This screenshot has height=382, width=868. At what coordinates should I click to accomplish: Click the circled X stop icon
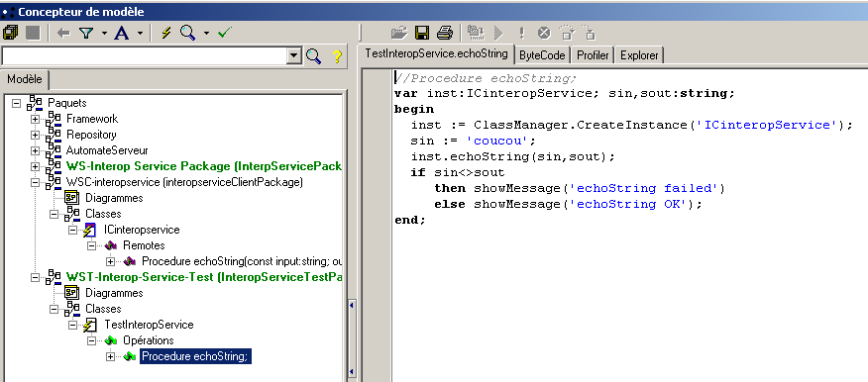coord(544,34)
